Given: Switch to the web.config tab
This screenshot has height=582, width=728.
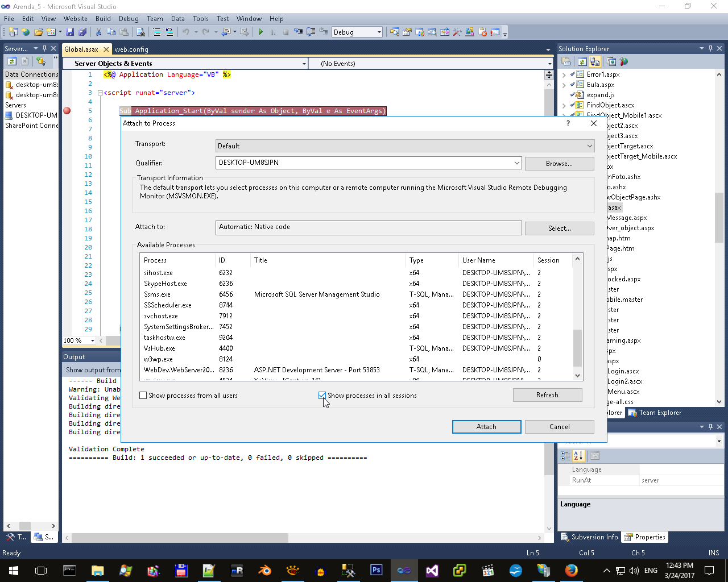Looking at the screenshot, I should [131, 49].
